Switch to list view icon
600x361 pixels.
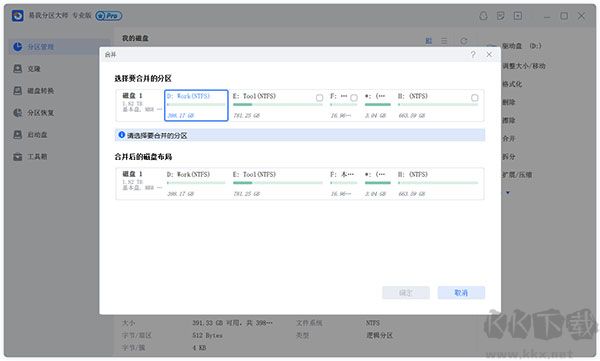(x=444, y=41)
